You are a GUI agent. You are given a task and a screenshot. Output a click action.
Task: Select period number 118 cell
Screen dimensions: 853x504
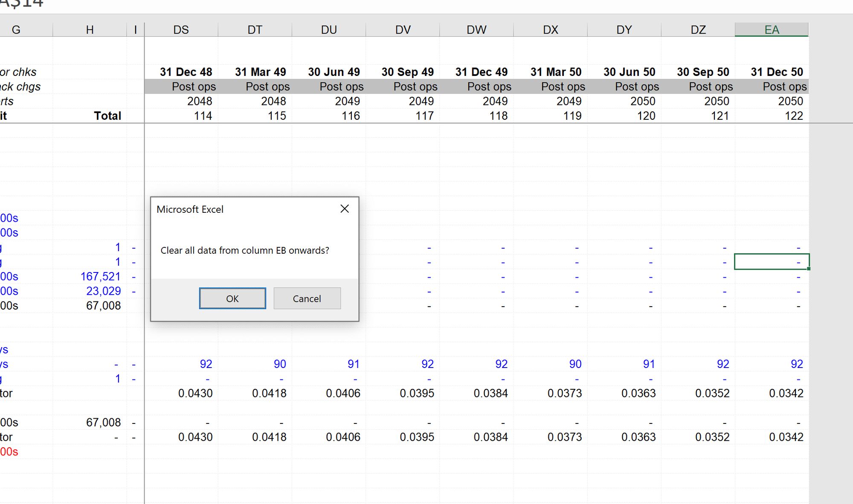click(498, 116)
